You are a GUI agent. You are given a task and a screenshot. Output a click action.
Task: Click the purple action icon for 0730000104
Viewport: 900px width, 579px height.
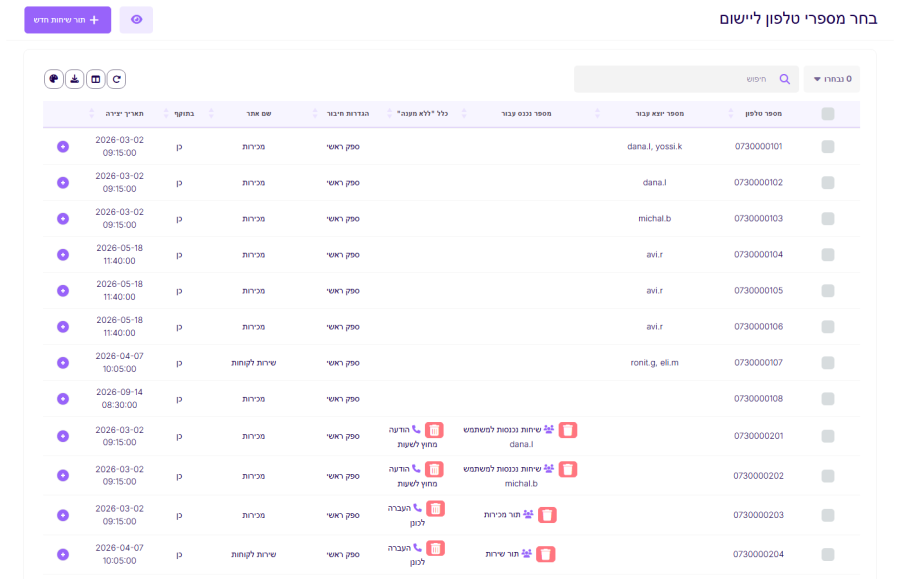(63, 255)
